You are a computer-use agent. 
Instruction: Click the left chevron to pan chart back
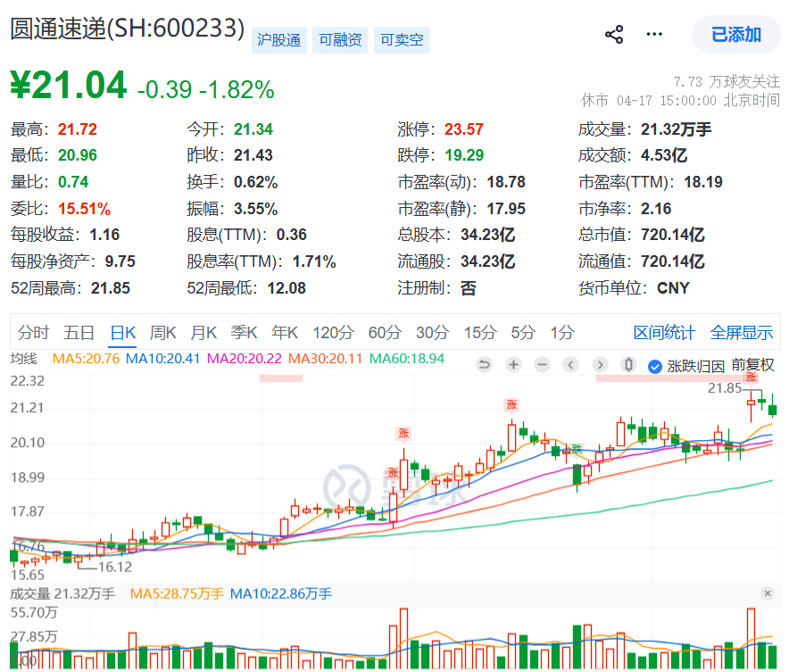570,365
